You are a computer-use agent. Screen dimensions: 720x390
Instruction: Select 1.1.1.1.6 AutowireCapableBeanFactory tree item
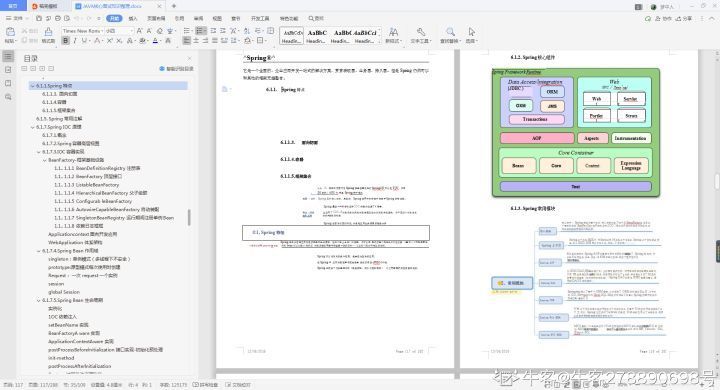[106, 210]
